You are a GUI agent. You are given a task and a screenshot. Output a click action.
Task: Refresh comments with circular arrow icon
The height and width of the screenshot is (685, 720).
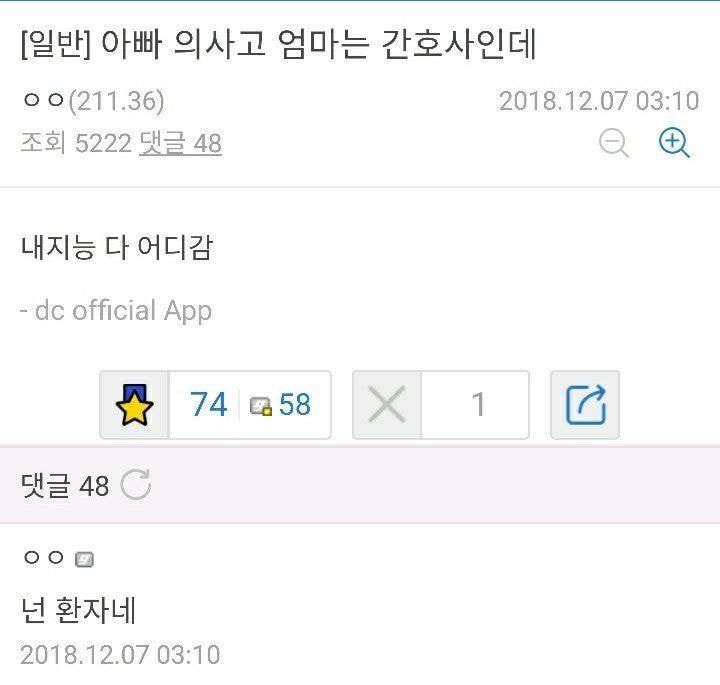[x=136, y=485]
